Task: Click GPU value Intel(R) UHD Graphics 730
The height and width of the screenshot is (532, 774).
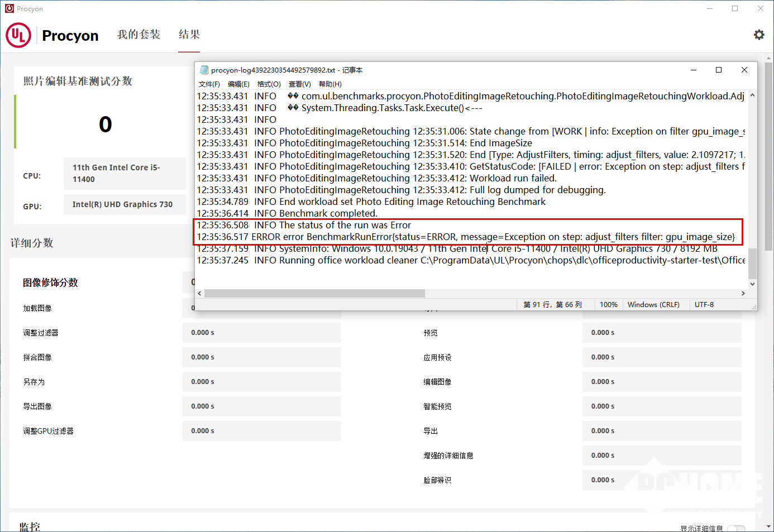Action: tap(125, 204)
